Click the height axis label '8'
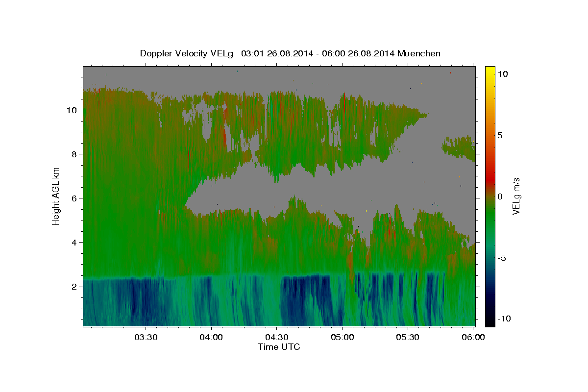588x392 pixels. 75,154
